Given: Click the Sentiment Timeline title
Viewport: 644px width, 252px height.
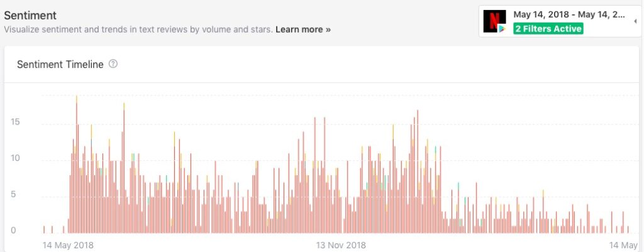Looking at the screenshot, I should tap(60, 65).
